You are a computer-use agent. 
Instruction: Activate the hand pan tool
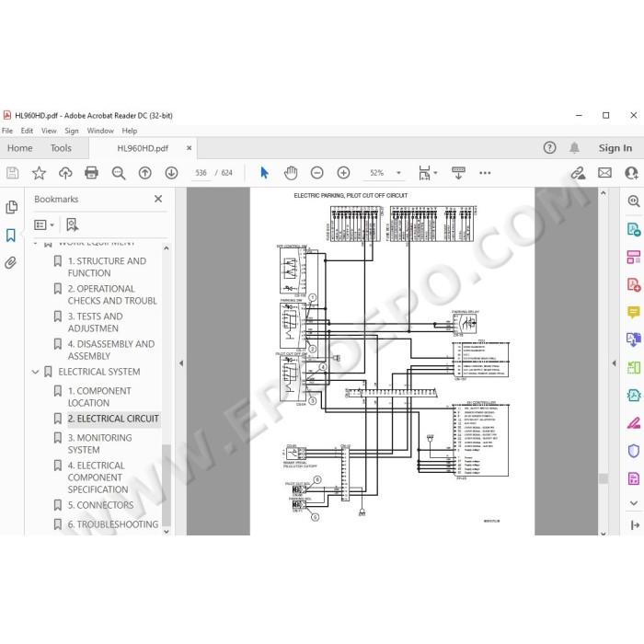point(291,173)
